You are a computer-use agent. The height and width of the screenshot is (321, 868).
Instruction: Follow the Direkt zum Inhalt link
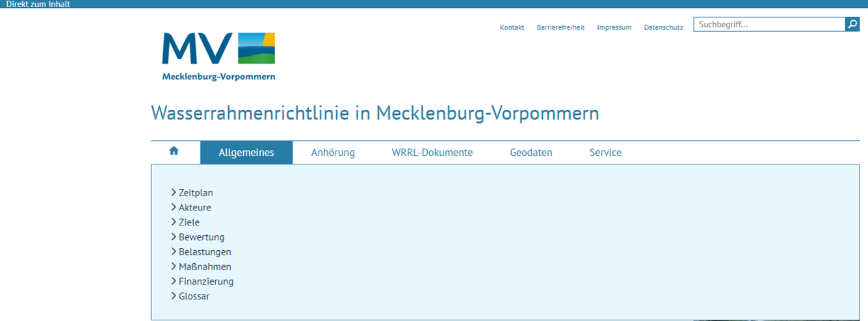point(38,4)
